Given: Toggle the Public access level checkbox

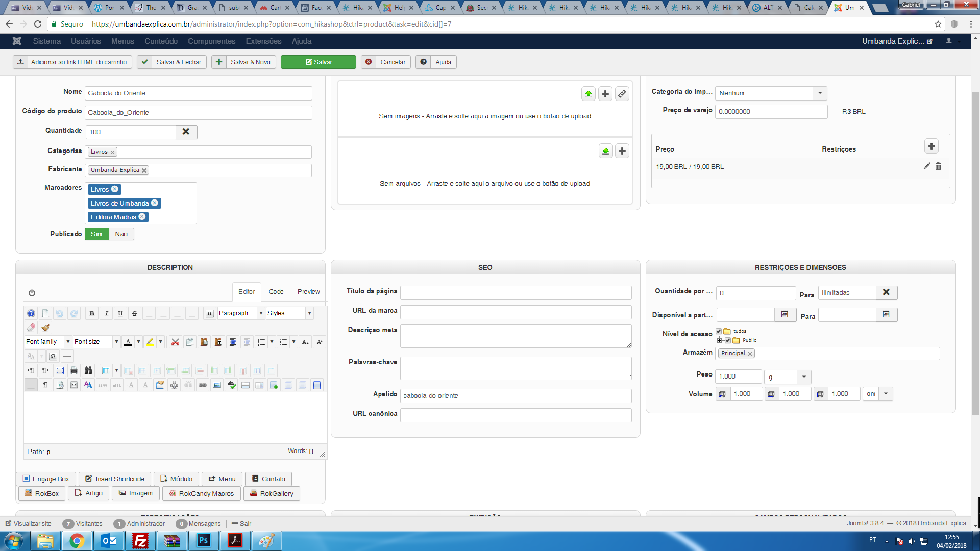Looking at the screenshot, I should pyautogui.click(x=728, y=340).
